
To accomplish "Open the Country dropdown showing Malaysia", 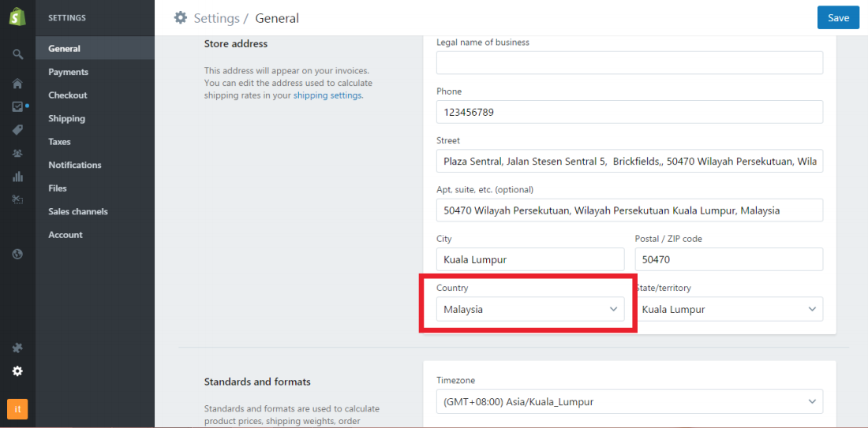I will tap(530, 309).
